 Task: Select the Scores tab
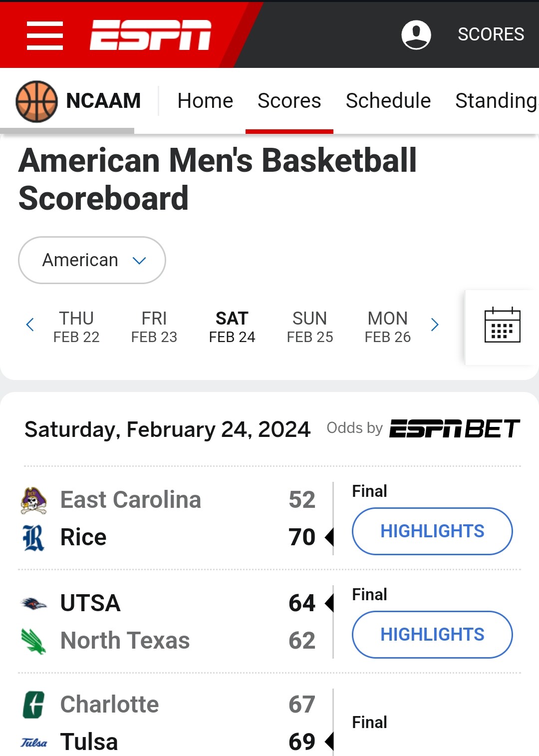[289, 101]
